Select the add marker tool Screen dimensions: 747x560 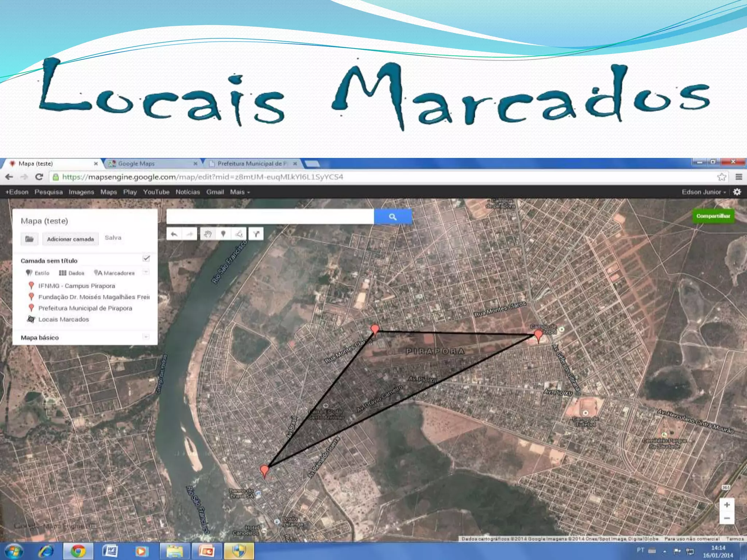[223, 234]
